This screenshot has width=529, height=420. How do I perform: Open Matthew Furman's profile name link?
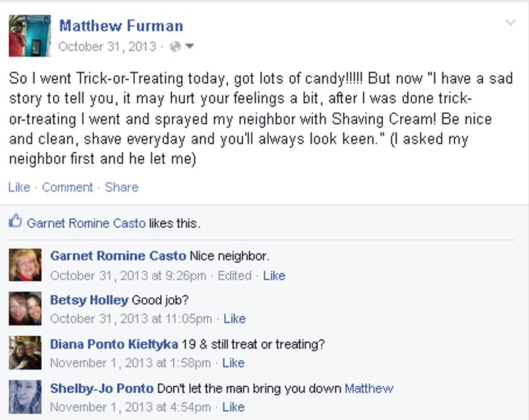pos(121,26)
